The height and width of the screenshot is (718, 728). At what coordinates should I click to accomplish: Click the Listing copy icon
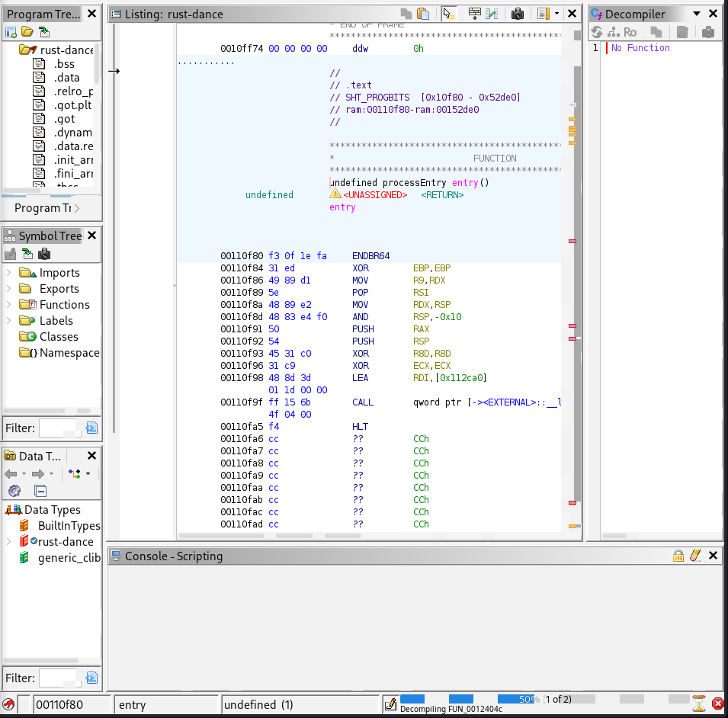point(406,14)
